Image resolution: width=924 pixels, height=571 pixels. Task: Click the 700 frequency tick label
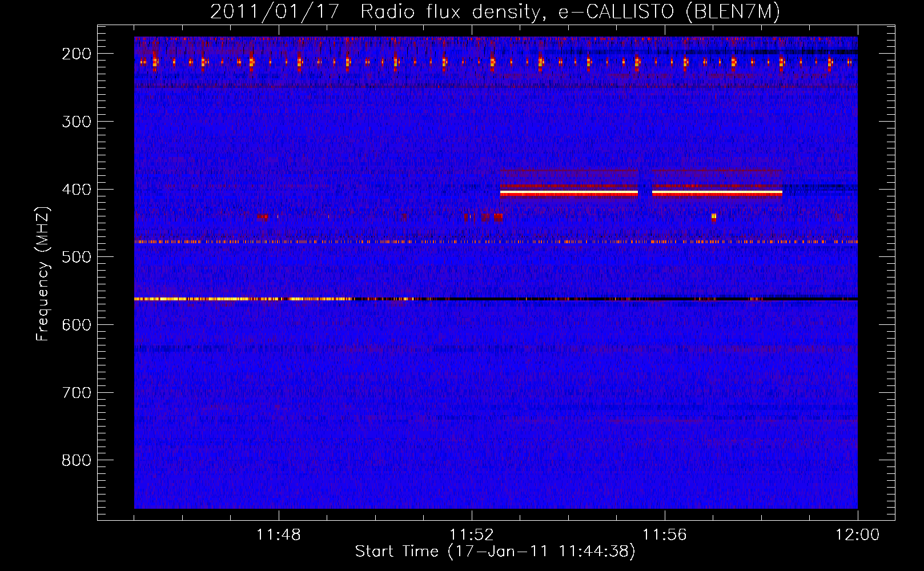[77, 393]
